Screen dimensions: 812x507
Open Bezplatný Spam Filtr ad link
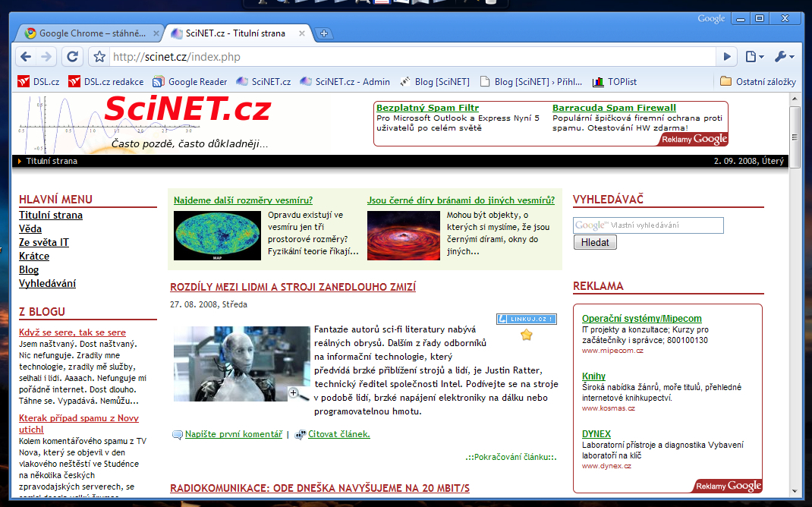click(427, 108)
